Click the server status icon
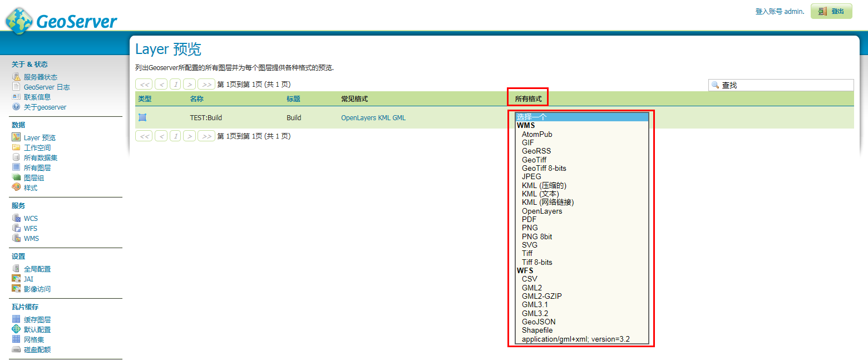868x360 pixels. point(16,77)
